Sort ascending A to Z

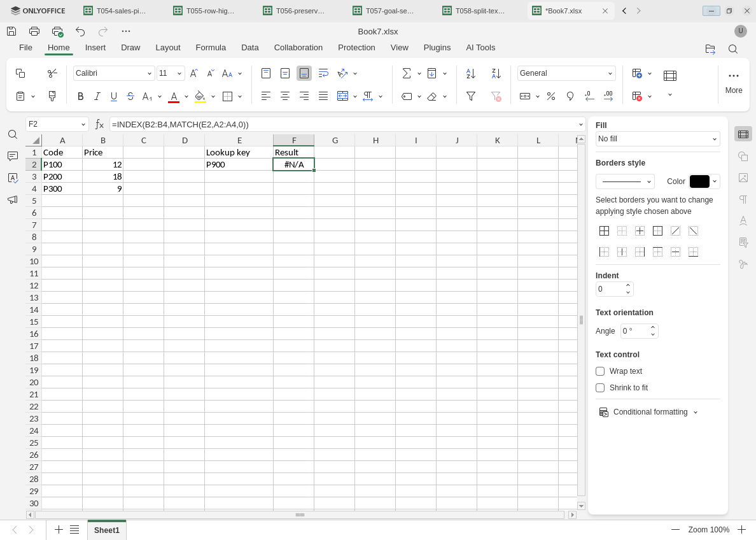471,73
